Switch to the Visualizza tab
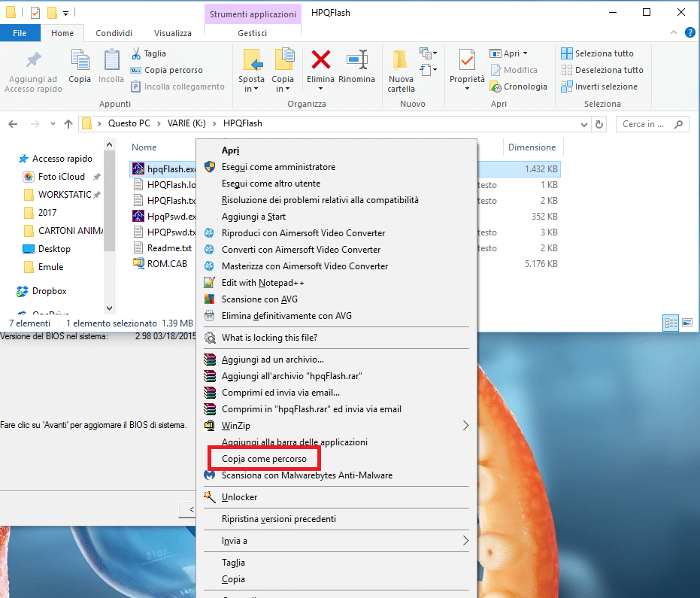The image size is (700, 598). [x=173, y=33]
